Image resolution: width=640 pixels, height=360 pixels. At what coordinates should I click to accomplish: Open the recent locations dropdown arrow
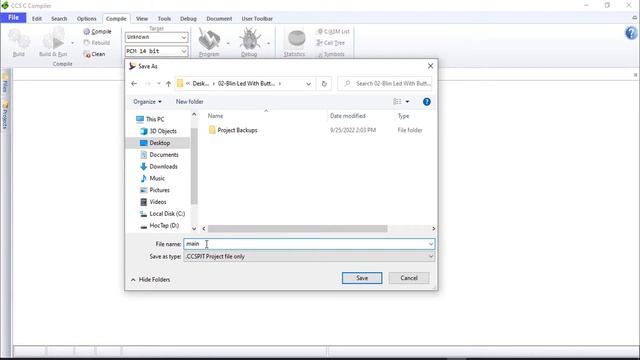pyautogui.click(x=159, y=84)
